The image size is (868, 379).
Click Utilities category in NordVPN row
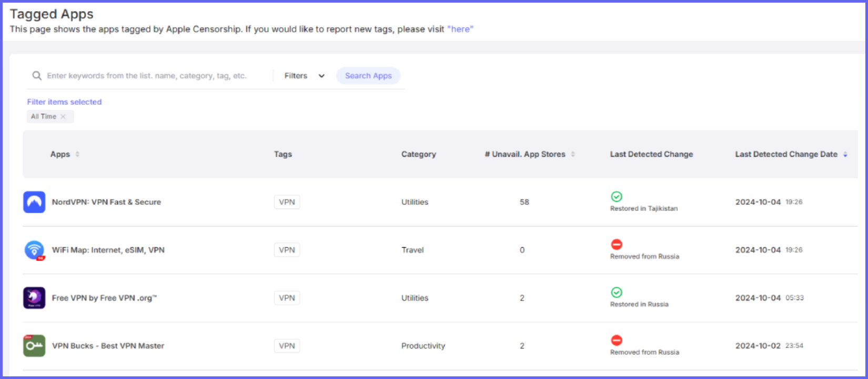[415, 202]
